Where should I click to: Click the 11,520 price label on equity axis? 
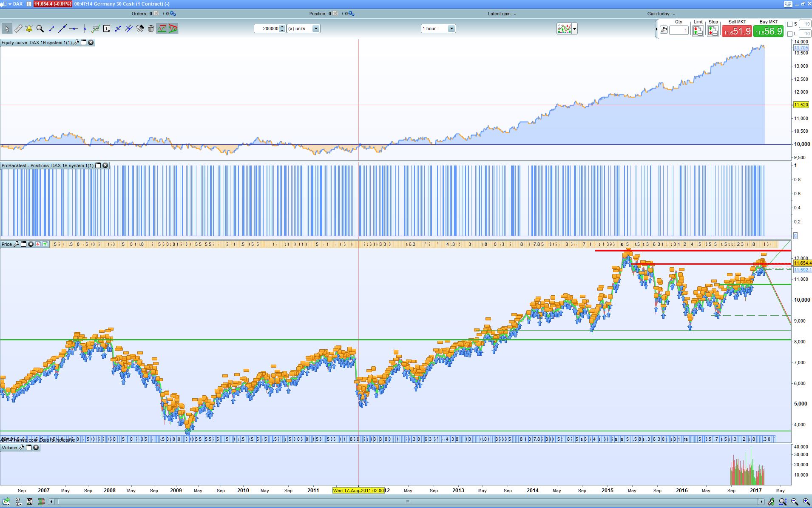point(801,105)
